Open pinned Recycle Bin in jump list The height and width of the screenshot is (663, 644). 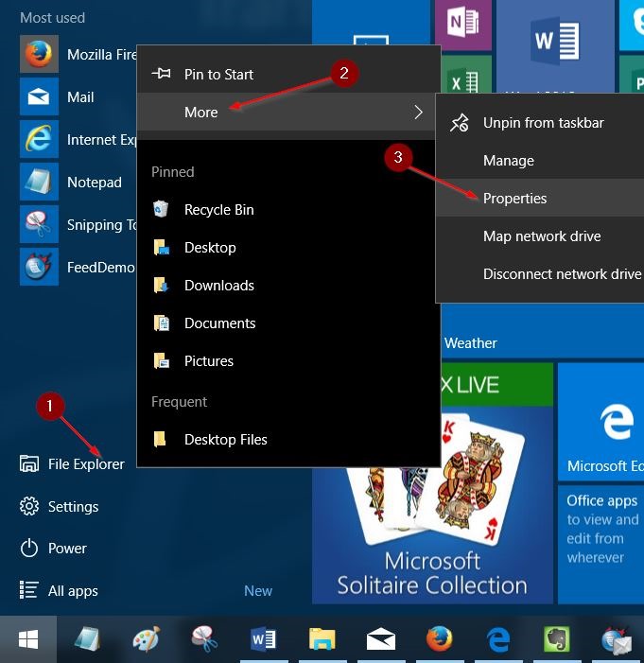288,210
